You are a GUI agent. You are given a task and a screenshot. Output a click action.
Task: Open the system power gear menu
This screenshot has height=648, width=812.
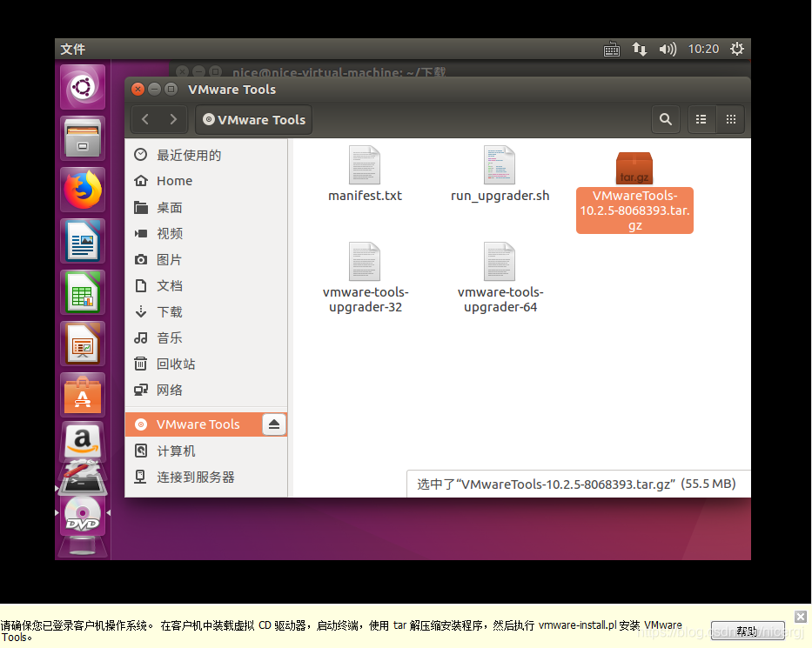click(x=737, y=50)
